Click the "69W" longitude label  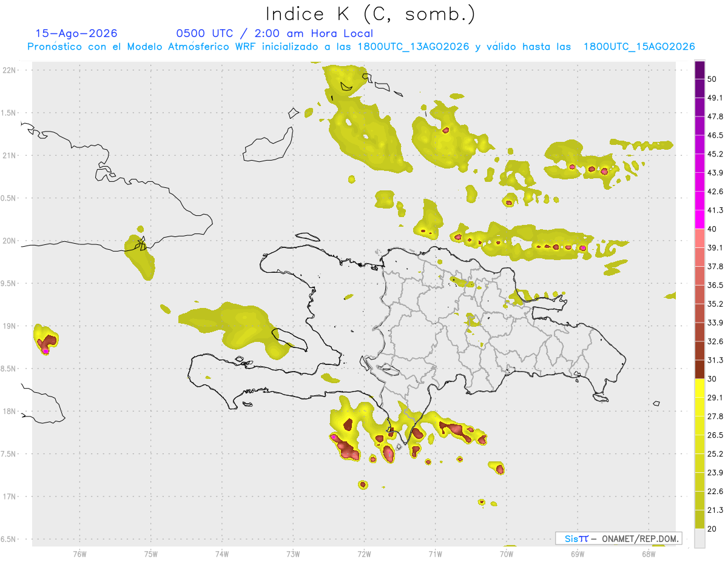578,554
